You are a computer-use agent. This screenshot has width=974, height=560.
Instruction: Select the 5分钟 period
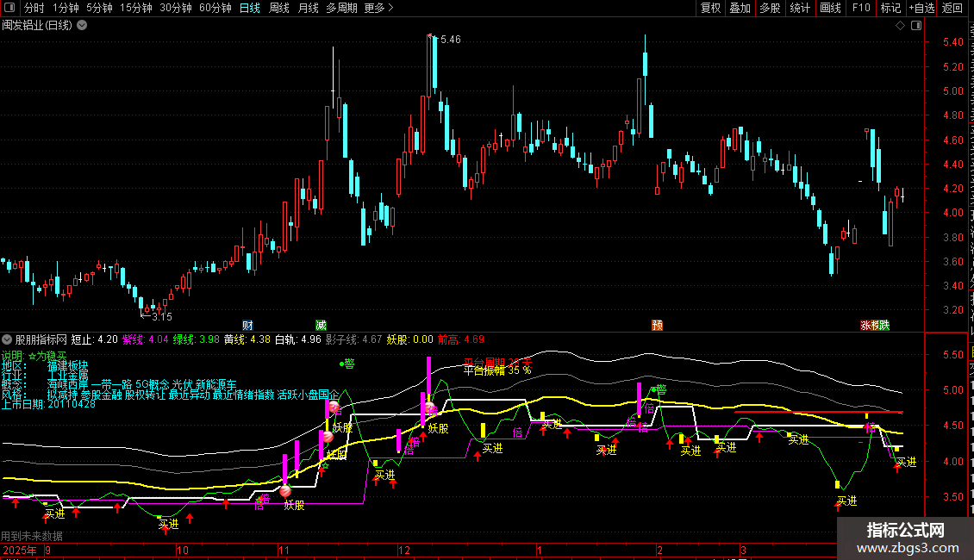pyautogui.click(x=99, y=8)
